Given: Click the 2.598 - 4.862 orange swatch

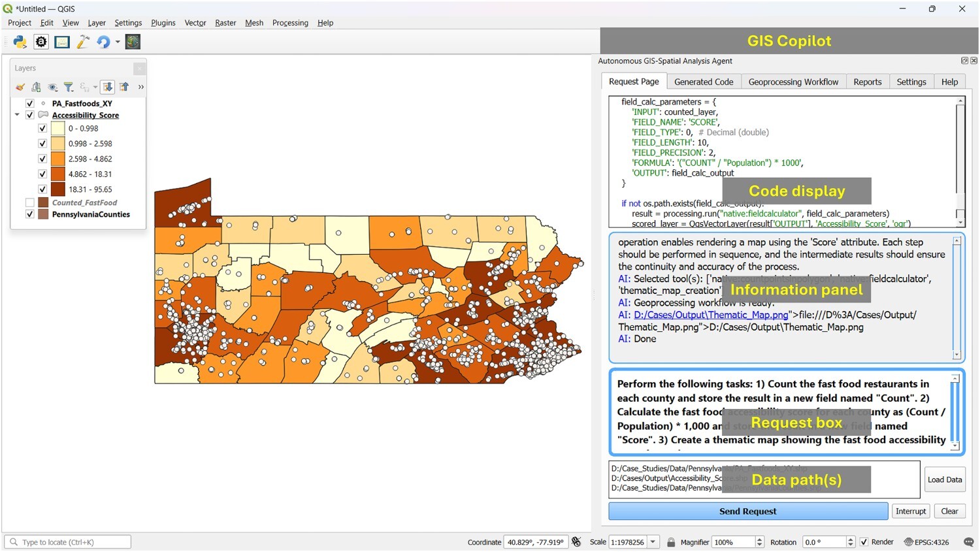Looking at the screenshot, I should (58, 159).
